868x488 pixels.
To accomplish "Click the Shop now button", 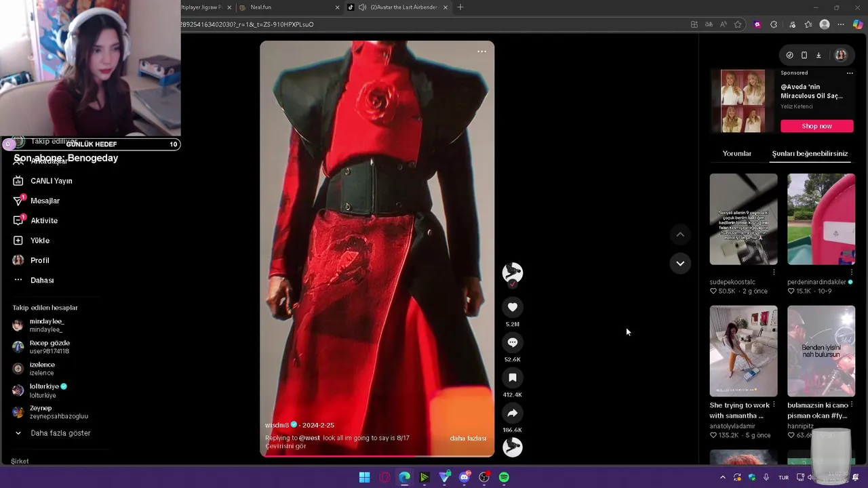I will tap(816, 126).
